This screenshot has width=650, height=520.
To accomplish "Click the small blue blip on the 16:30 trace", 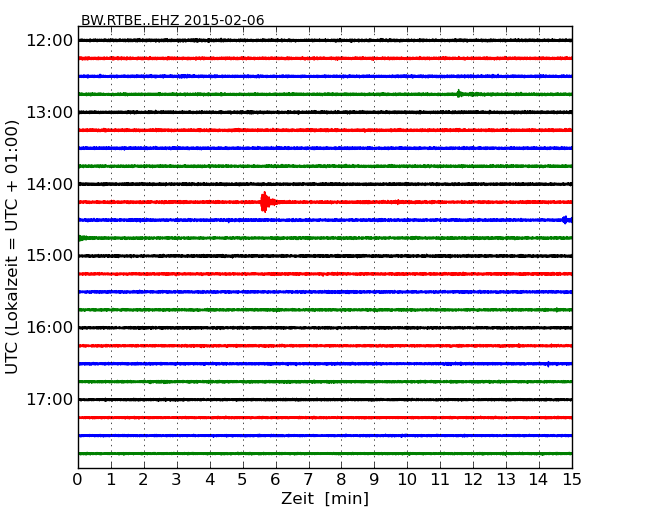I will (x=547, y=364).
